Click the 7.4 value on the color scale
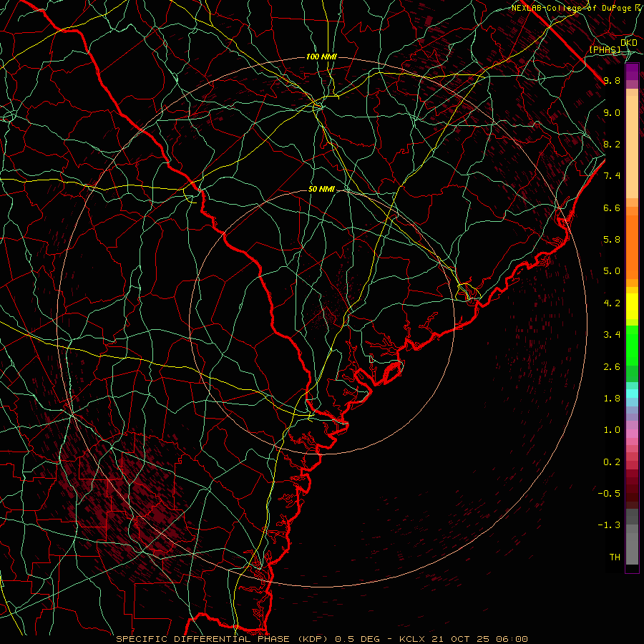644x644 pixels. point(612,176)
